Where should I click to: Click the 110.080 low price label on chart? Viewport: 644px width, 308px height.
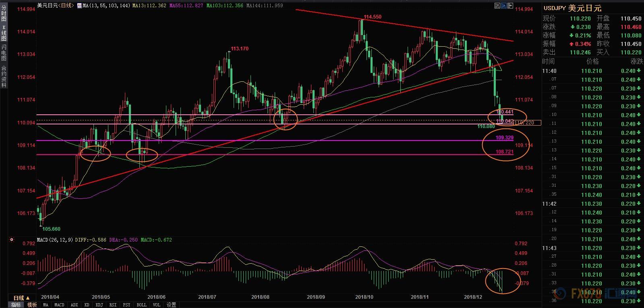coord(486,126)
